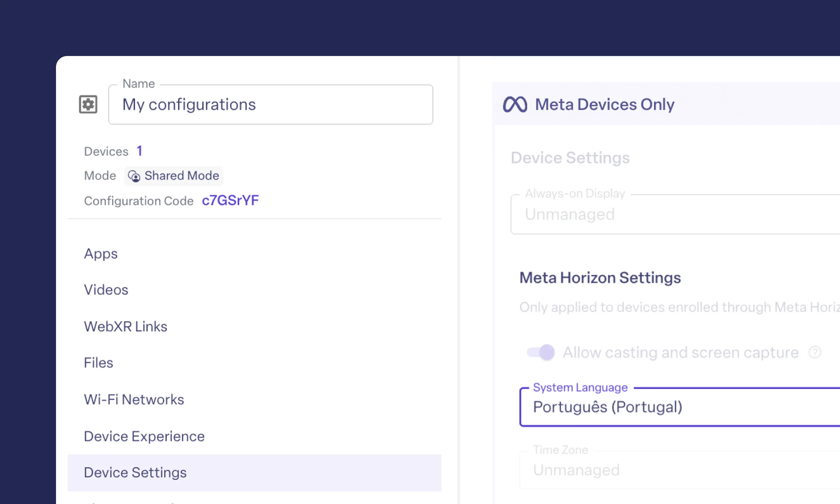Image resolution: width=840 pixels, height=504 pixels.
Task: Select WebXR Links in the sidebar
Action: point(254,326)
